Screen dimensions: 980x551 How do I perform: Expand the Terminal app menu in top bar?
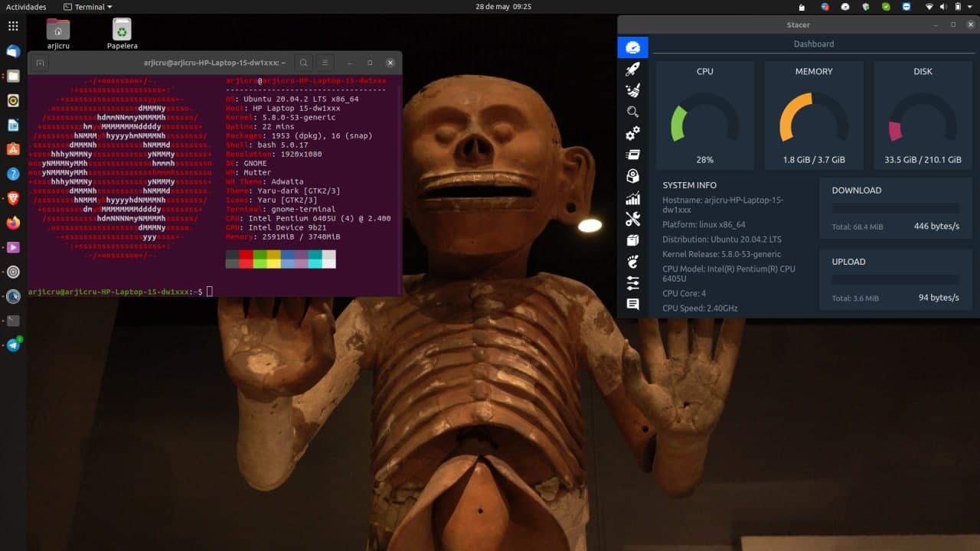pos(88,7)
